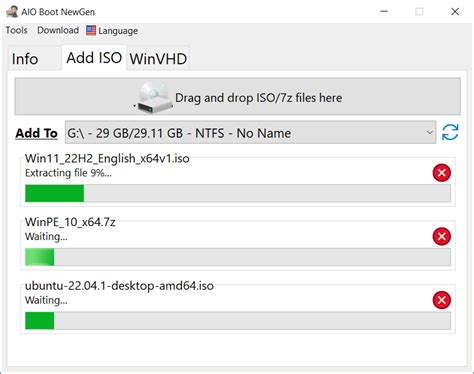Cancel the ubuntu-22.04.1-desktop-amd64.iso job
474x374 pixels.
(x=442, y=300)
